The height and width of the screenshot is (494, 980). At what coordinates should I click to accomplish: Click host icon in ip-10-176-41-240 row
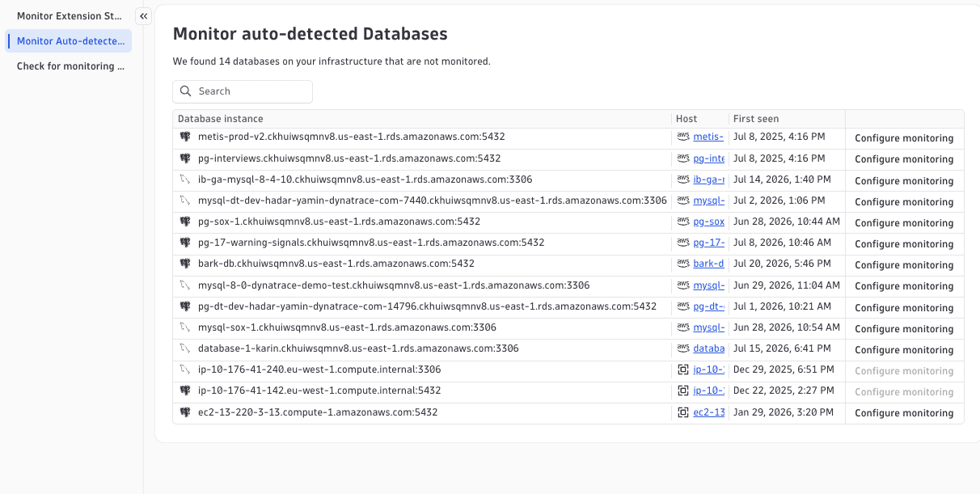[683, 369]
